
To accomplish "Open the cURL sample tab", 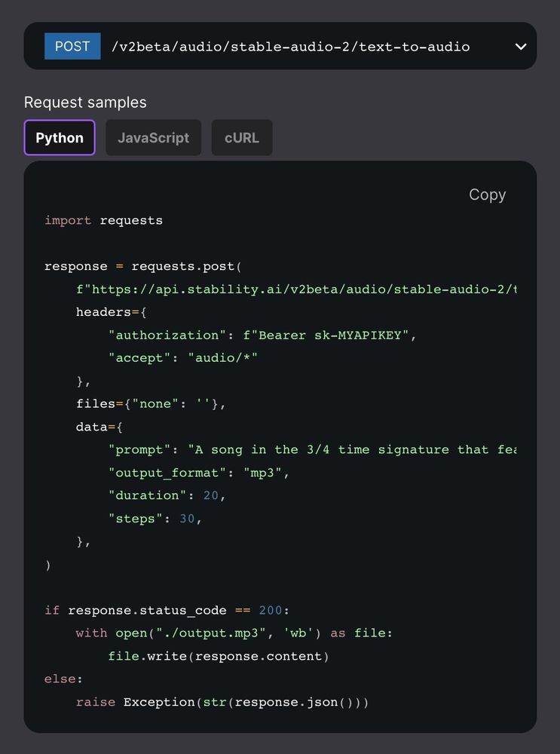I will pos(242,138).
